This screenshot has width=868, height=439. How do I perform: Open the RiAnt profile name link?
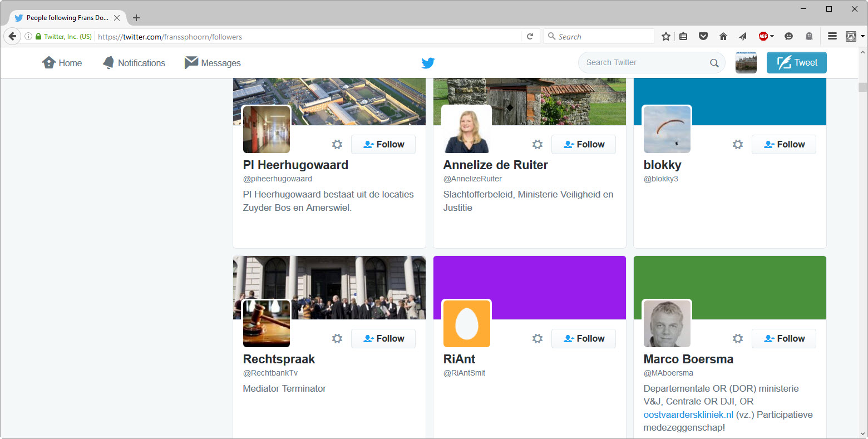[459, 359]
